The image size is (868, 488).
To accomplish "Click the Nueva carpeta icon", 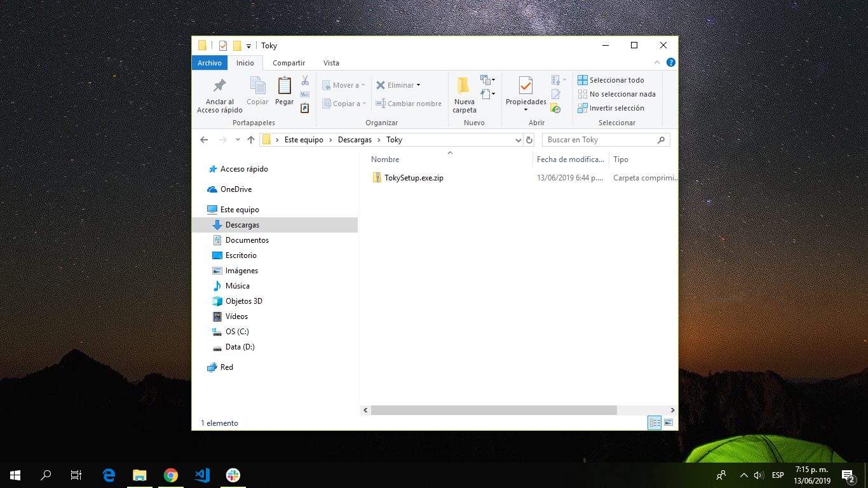I will point(464,86).
